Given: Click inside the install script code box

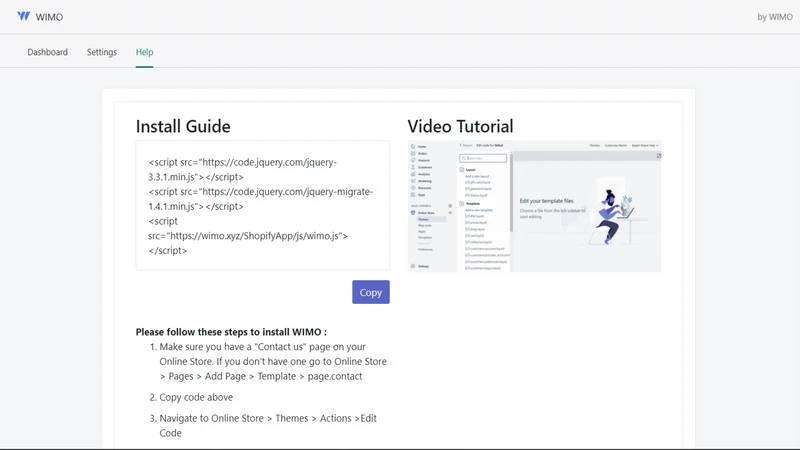Looking at the screenshot, I should coord(263,205).
